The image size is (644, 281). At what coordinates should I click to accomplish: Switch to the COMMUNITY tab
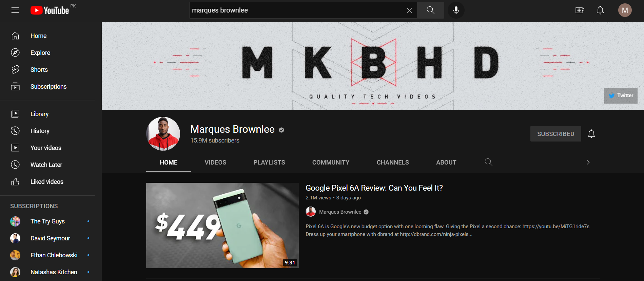331,163
